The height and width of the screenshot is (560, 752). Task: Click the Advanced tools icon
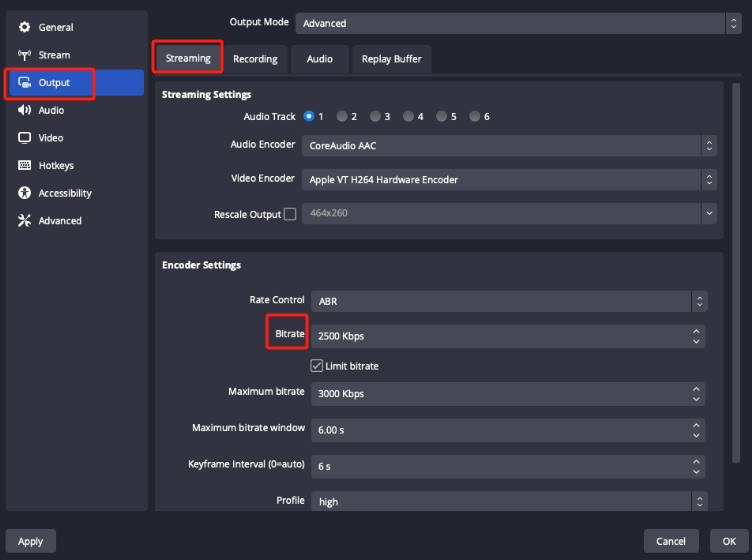[24, 221]
